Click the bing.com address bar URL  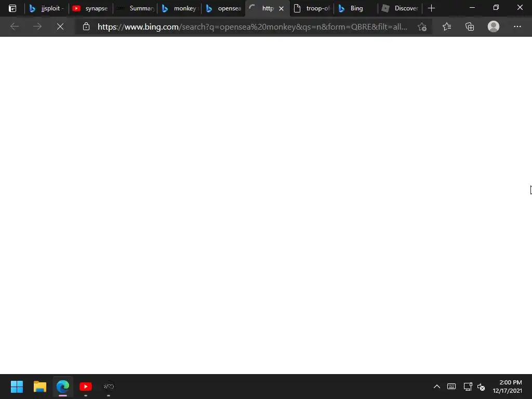click(x=252, y=27)
